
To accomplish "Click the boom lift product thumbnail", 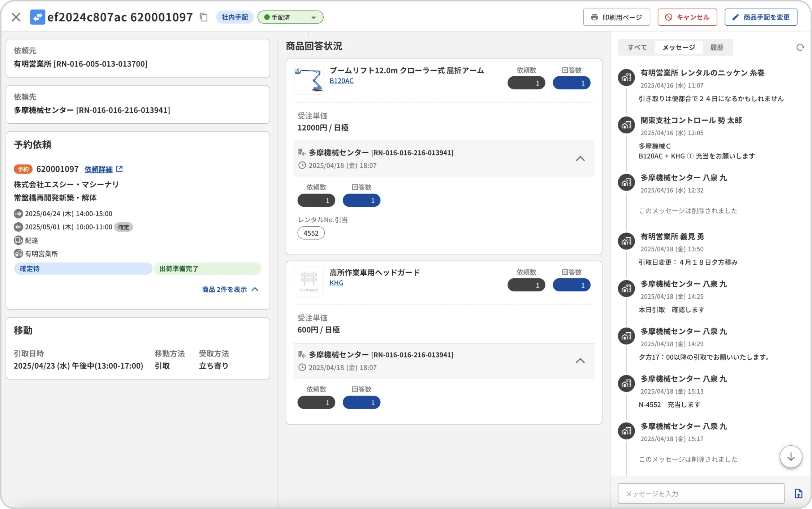I will [308, 80].
